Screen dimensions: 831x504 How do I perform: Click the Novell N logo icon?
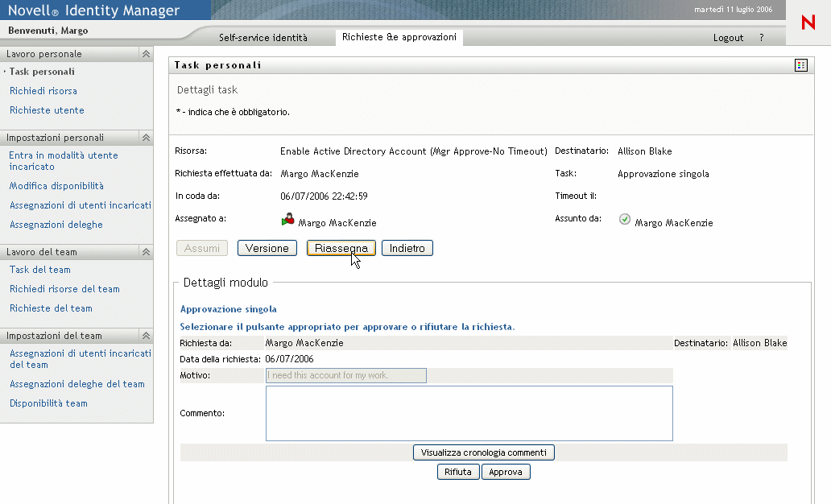pos(808,23)
